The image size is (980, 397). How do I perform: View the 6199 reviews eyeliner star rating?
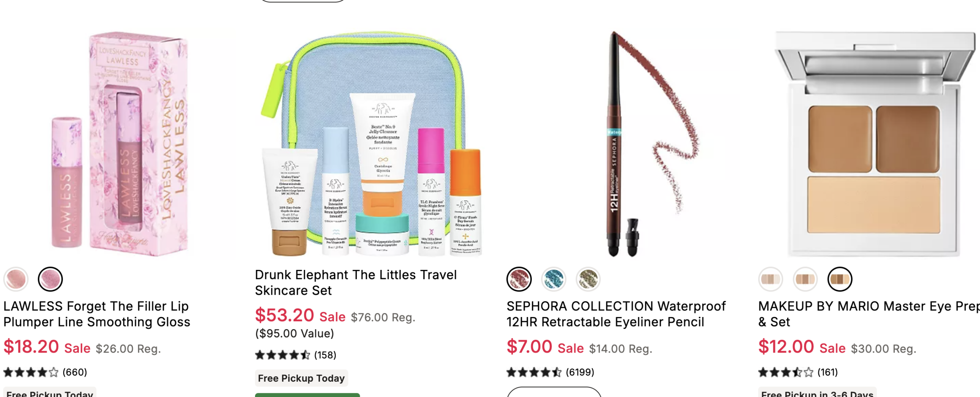(x=550, y=372)
